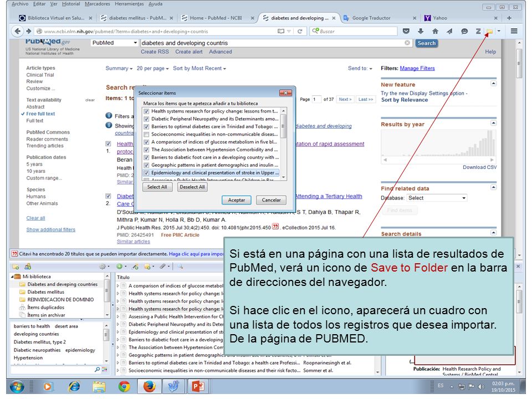Viewport: 532px width, 399px height.
Task: Click the wand with green plus icon
Action: tap(135, 267)
